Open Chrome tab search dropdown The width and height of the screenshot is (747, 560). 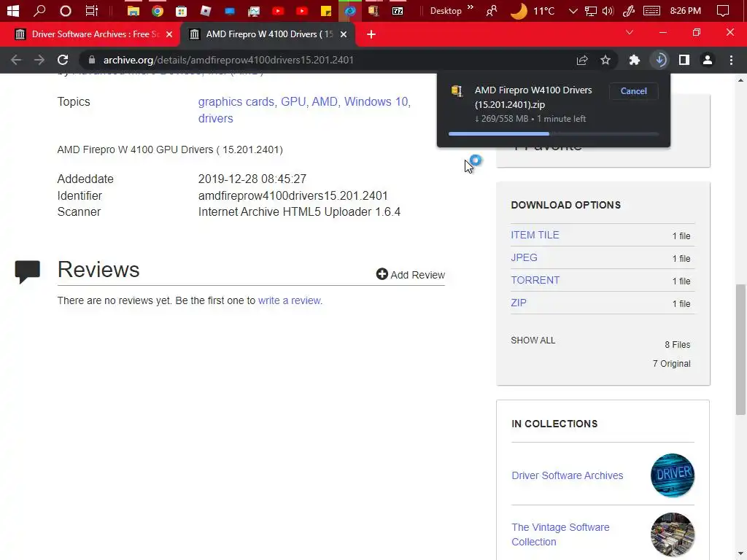(630, 32)
